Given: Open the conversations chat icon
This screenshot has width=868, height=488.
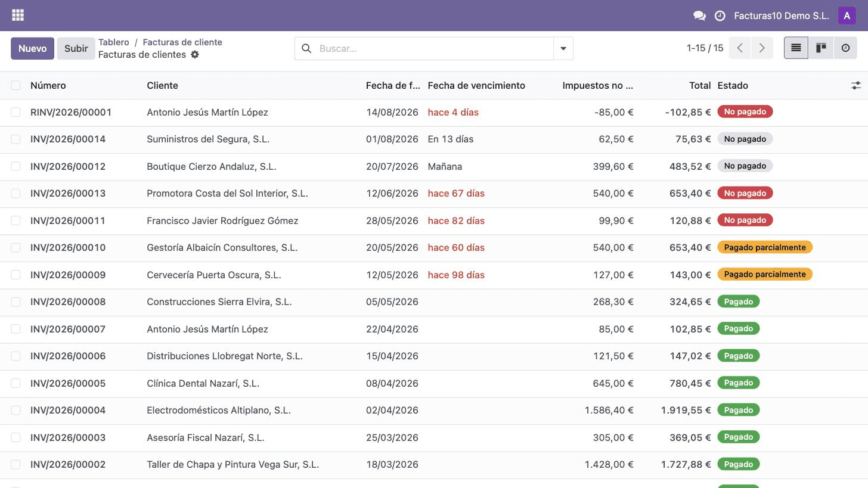Looking at the screenshot, I should pyautogui.click(x=699, y=16).
